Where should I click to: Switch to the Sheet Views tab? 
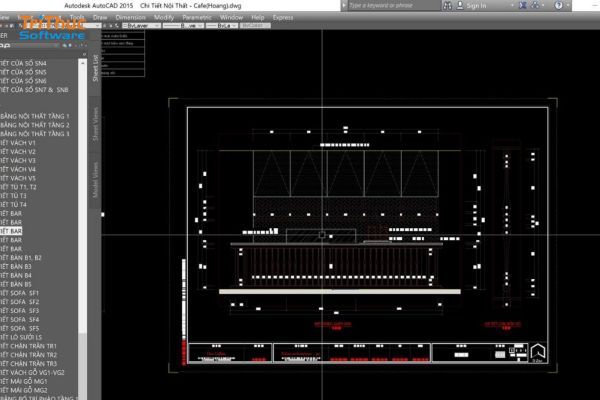click(x=95, y=124)
